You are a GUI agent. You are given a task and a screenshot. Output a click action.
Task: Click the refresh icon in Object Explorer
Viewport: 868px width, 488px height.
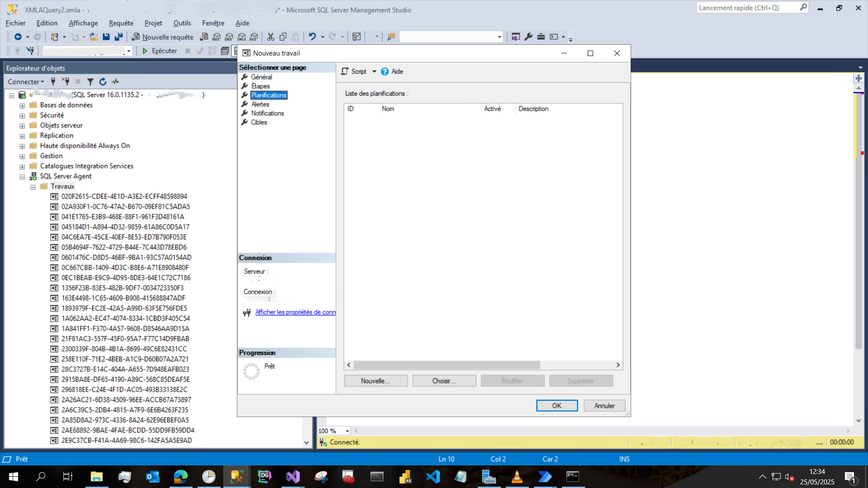103,82
